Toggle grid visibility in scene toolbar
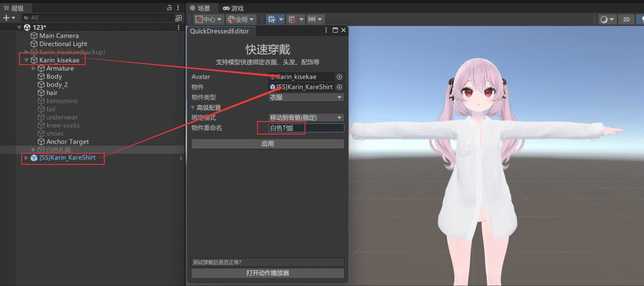Screen dimensions: 644x286 [x=271, y=20]
